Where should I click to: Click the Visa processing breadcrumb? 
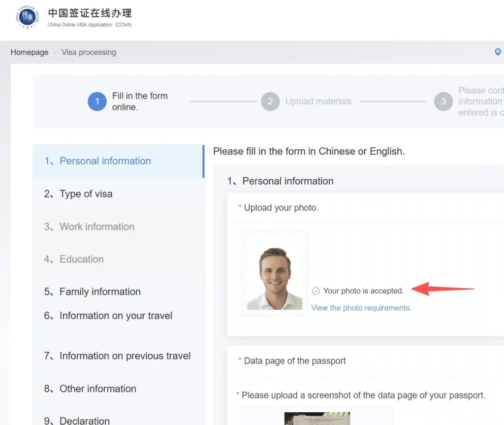click(89, 52)
